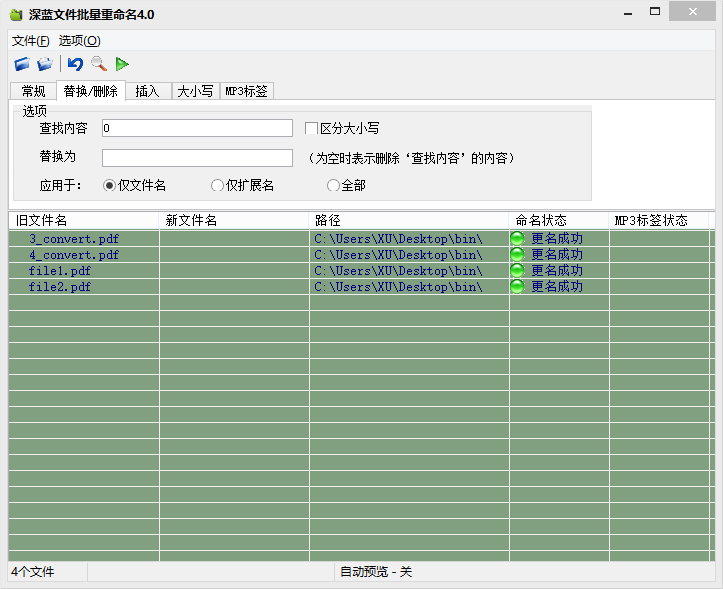Open the 选项(O) menu

click(x=79, y=41)
